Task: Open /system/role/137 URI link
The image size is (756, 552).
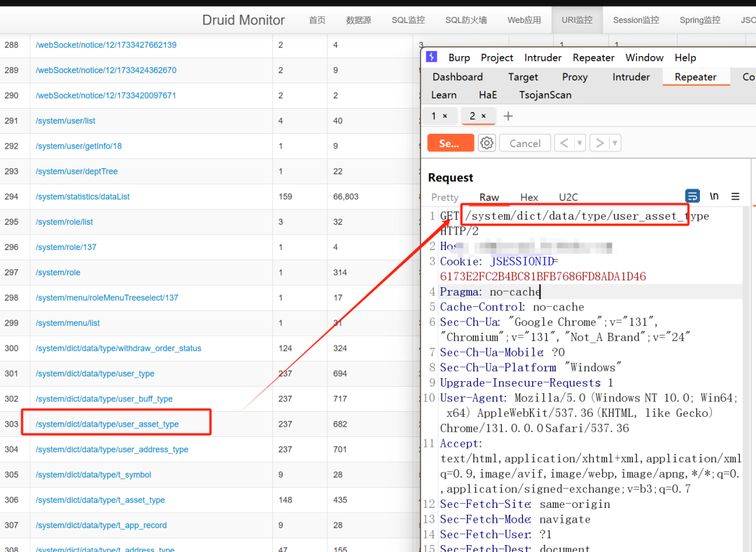Action: coord(66,247)
